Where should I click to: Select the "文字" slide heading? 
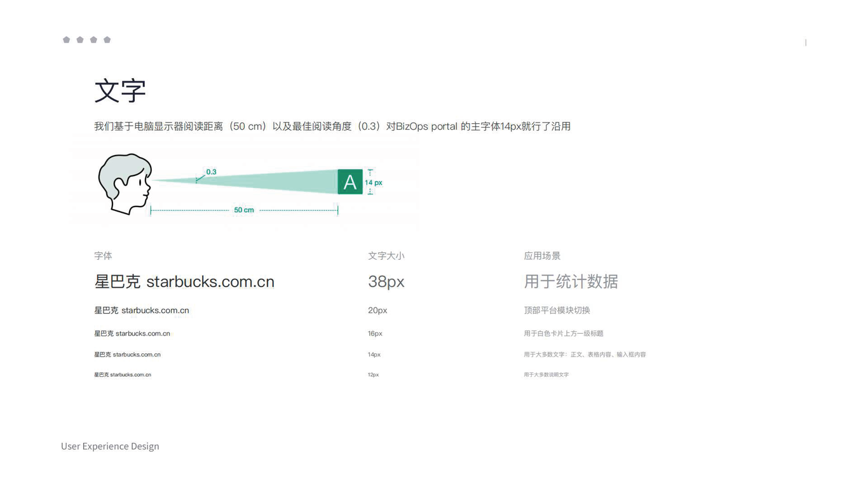click(x=120, y=91)
